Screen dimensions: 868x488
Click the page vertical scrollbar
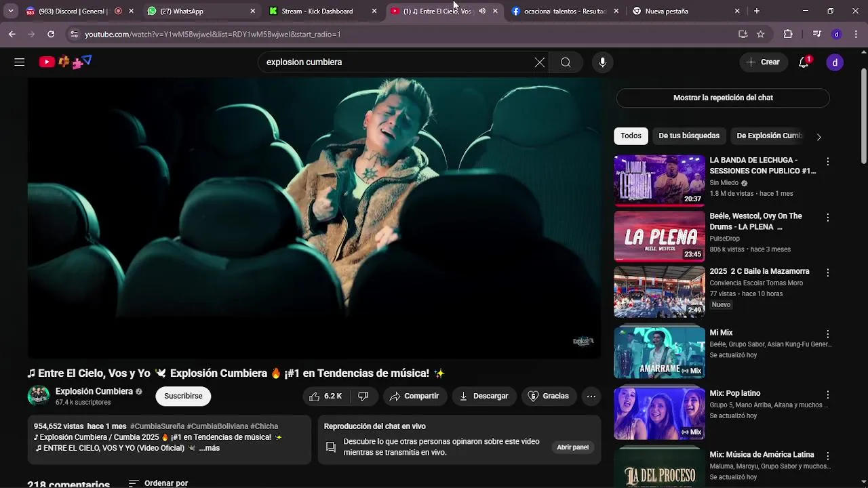point(863,115)
